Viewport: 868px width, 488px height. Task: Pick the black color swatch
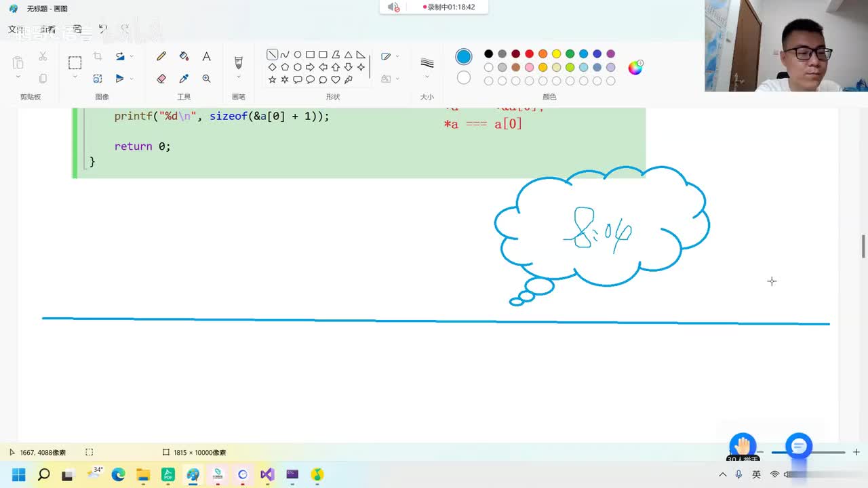click(x=488, y=54)
